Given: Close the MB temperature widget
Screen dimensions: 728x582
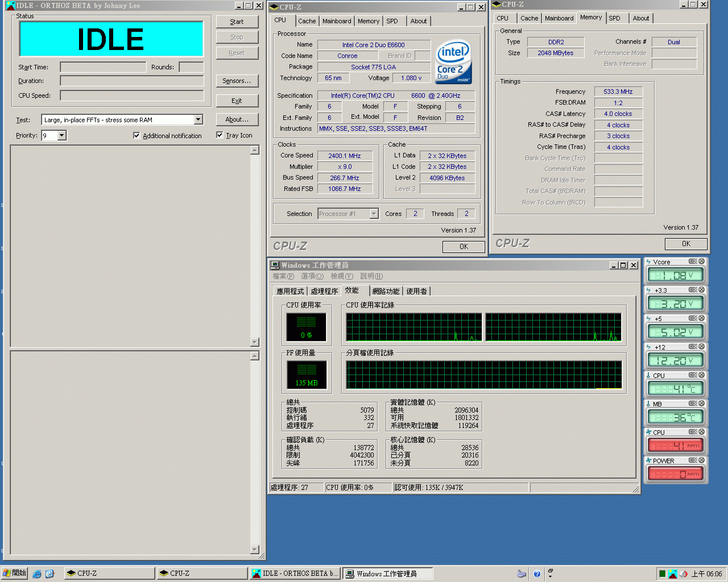Looking at the screenshot, I should click(701, 404).
